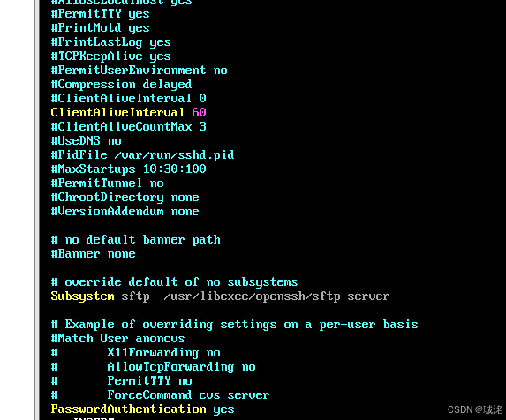Click the PasswordAuthentication yes line

(x=143, y=409)
